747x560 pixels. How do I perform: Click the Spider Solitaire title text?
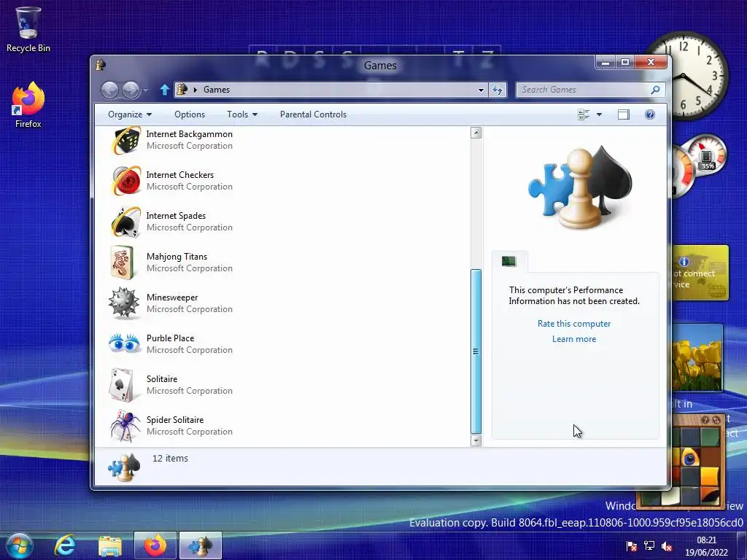coord(175,419)
